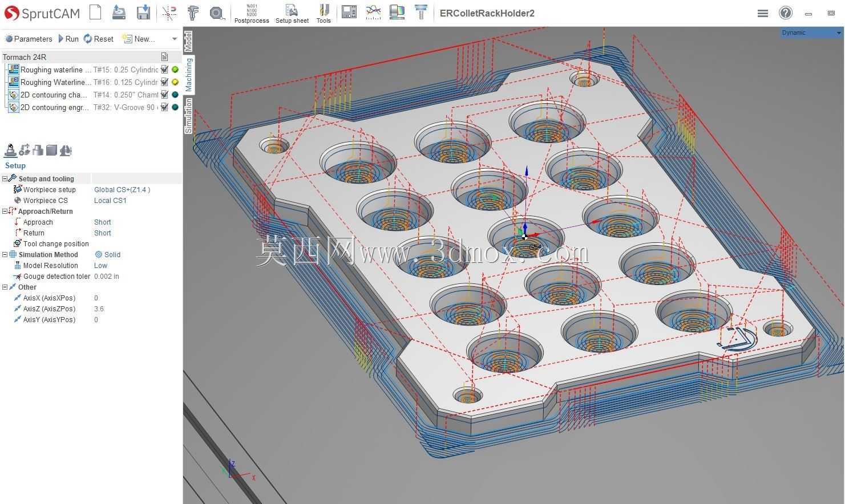The height and width of the screenshot is (504, 845).
Task: Open the part cylinder page icon
Action: pyautogui.click(x=38, y=151)
